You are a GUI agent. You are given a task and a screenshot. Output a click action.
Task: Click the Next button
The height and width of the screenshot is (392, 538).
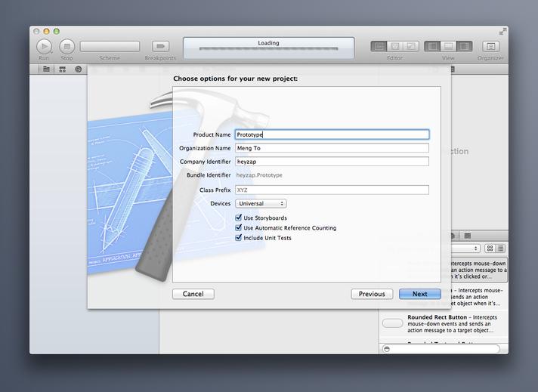[x=420, y=294]
